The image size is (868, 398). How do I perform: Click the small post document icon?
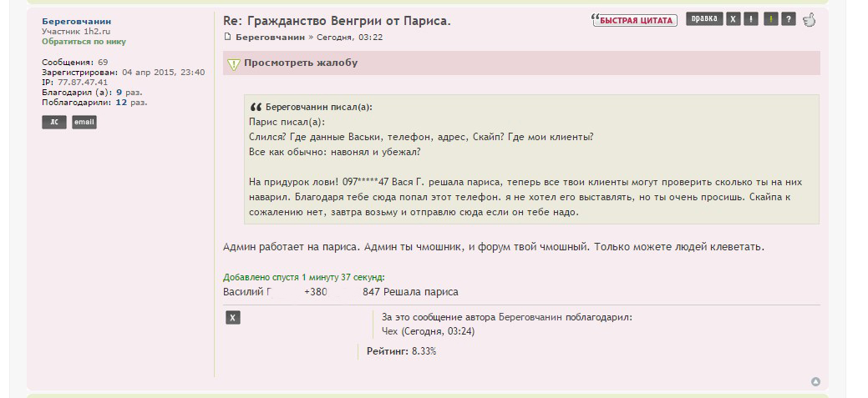[228, 38]
